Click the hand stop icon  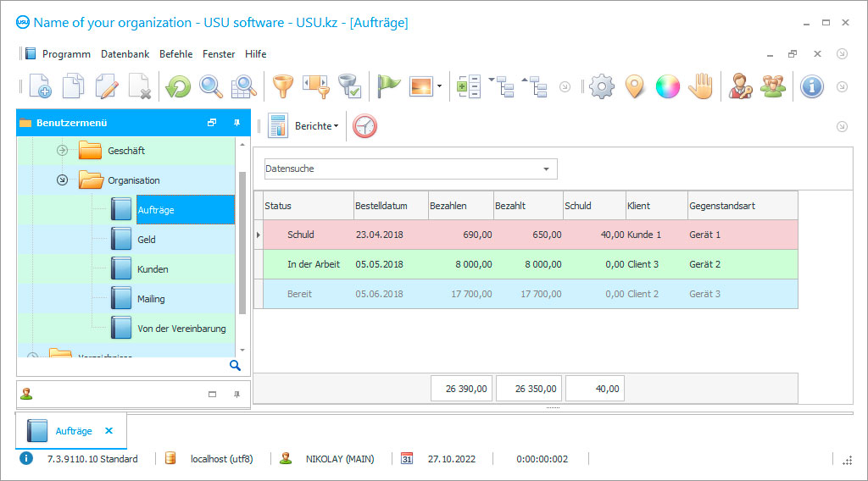[701, 86]
